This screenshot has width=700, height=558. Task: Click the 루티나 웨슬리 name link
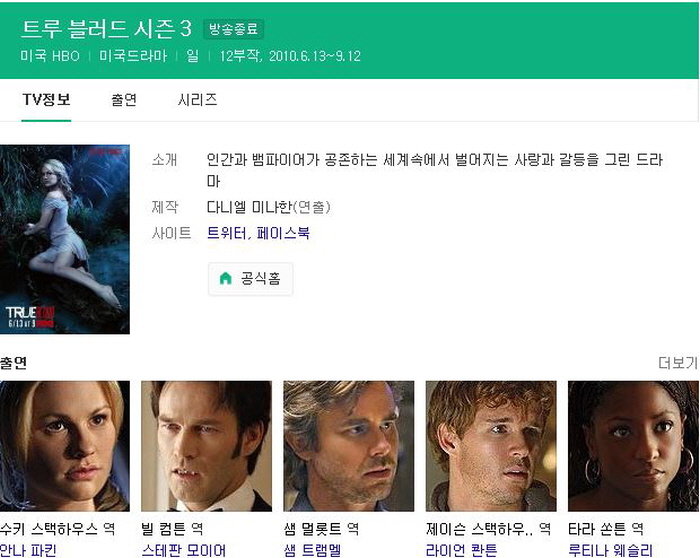coord(610,550)
